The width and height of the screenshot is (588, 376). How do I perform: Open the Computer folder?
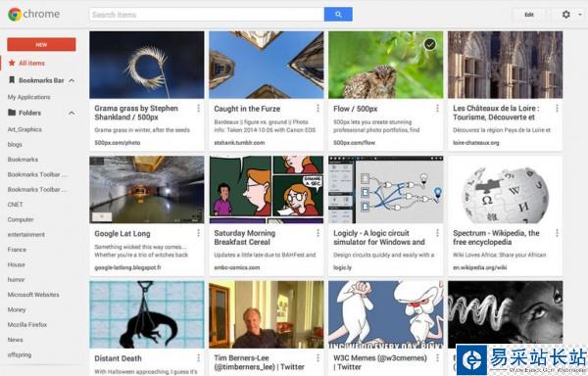coord(21,219)
